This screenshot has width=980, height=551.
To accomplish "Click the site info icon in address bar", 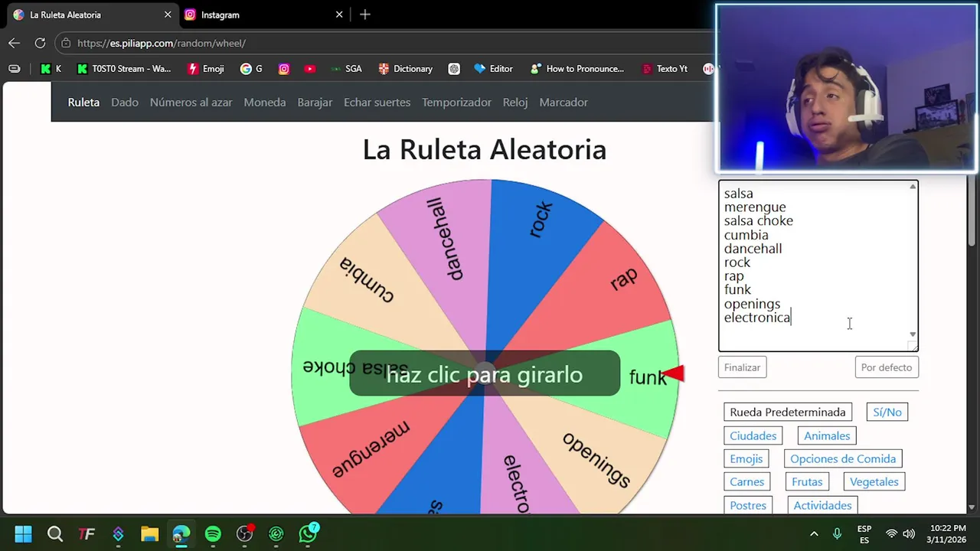I will coord(66,44).
